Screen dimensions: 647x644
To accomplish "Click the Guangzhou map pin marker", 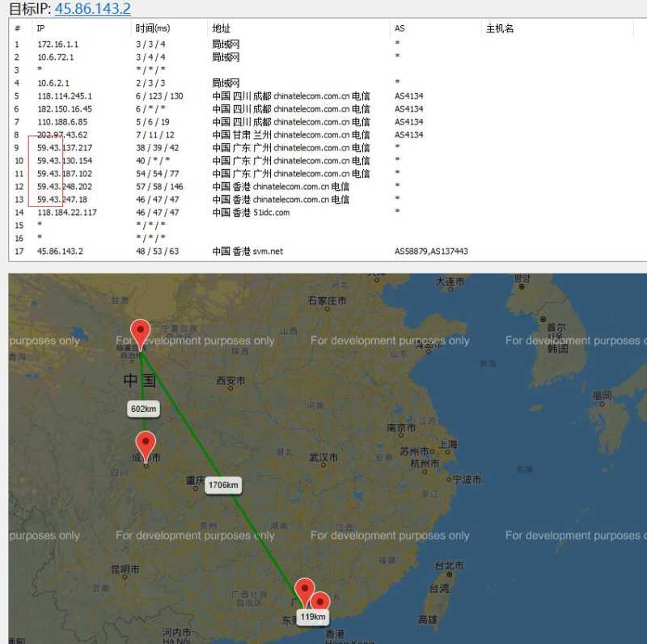I will pos(305,592).
